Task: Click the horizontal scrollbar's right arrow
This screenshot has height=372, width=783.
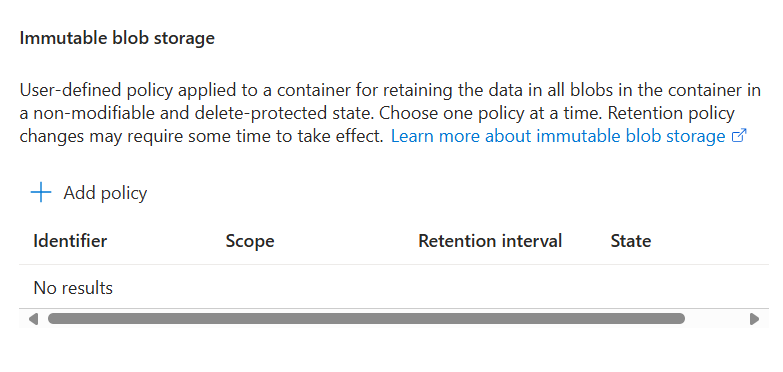Action: click(x=755, y=319)
